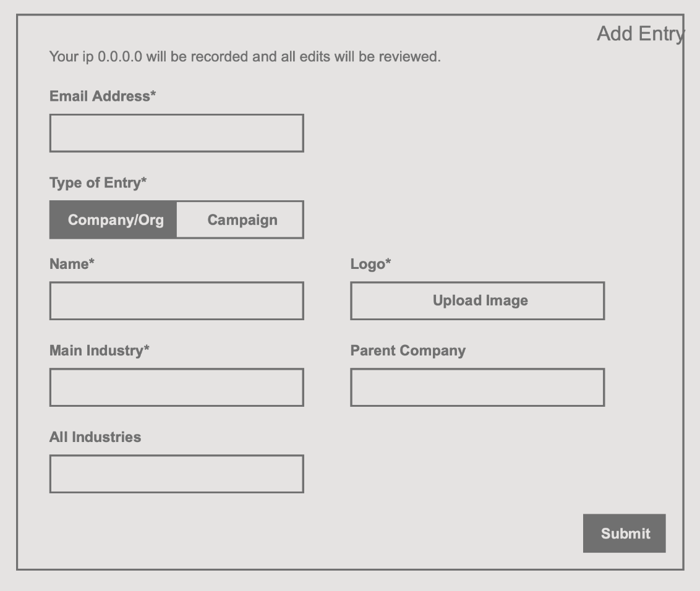This screenshot has height=591, width=700.
Task: Click the Email Address label
Action: click(103, 96)
